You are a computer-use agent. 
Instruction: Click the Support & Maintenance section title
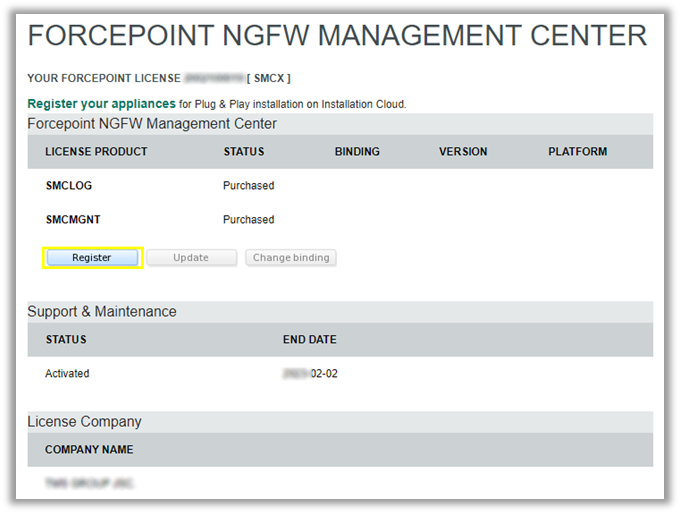point(102,311)
